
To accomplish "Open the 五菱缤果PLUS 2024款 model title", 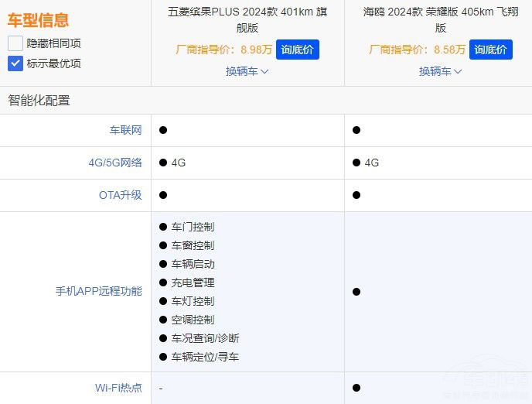I will pyautogui.click(x=247, y=19).
